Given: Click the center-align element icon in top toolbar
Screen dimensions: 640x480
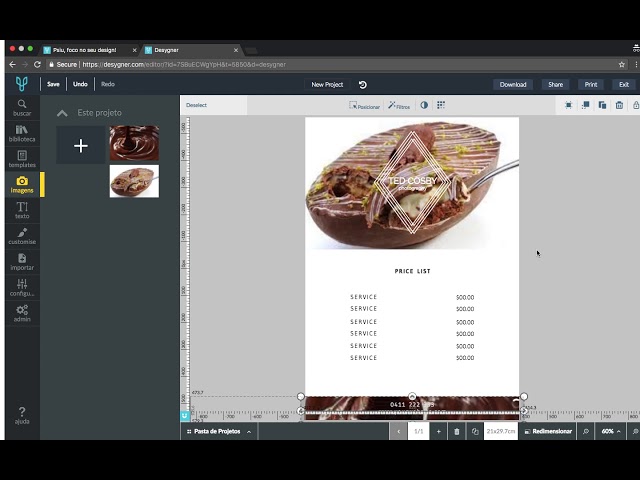Looking at the screenshot, I should [x=568, y=105].
